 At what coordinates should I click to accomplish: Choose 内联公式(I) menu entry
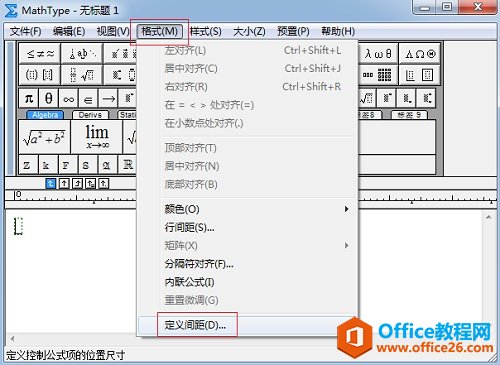click(x=248, y=282)
